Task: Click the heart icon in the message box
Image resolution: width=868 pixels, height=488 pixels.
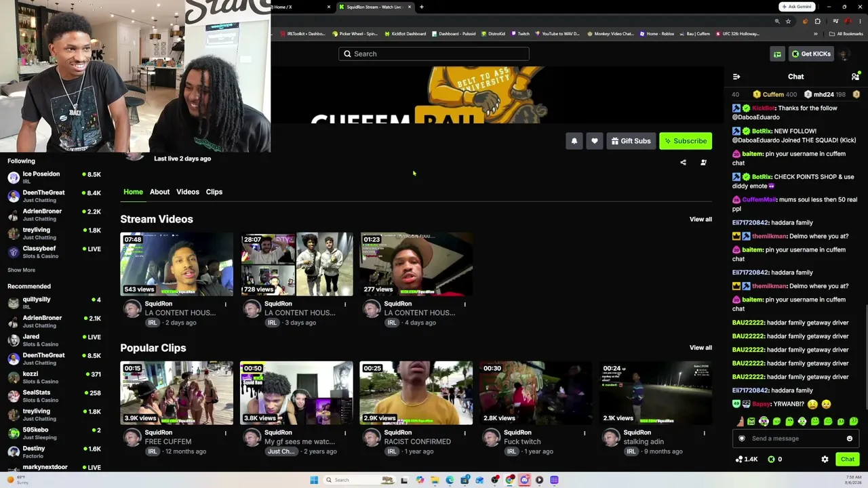Action: point(742,439)
